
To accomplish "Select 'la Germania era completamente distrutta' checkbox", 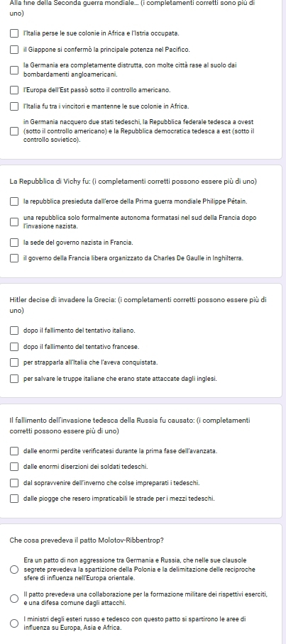I will pos(14,70).
